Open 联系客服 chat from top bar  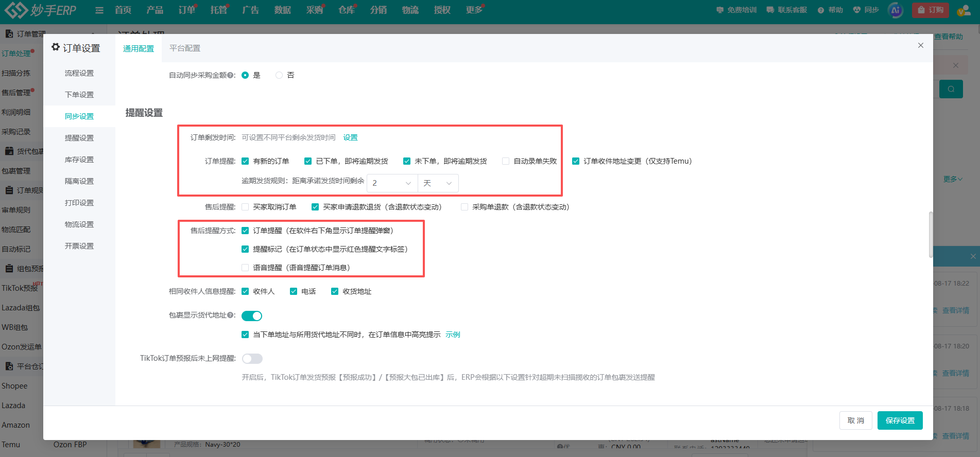(x=787, y=10)
